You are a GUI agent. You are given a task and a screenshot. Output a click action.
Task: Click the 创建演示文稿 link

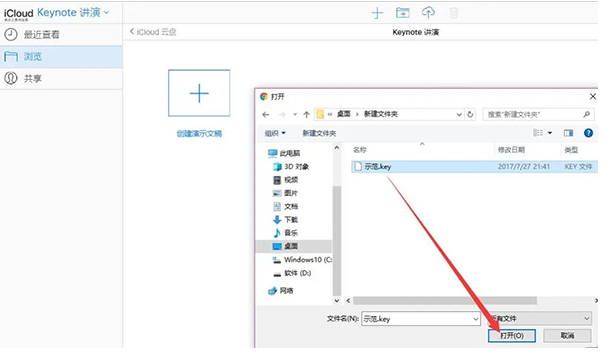click(x=199, y=133)
